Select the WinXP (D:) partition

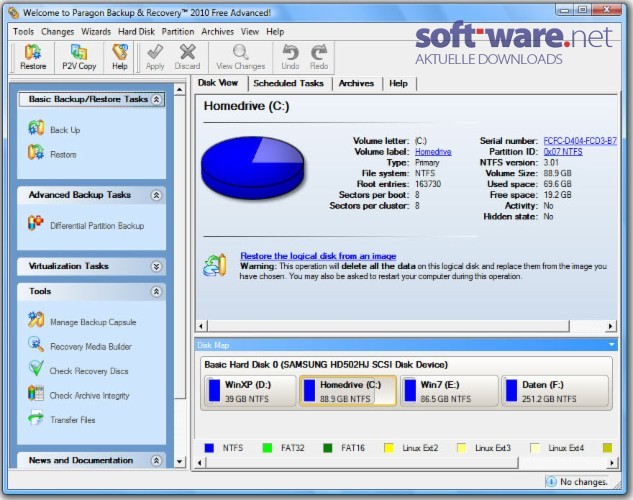[250, 391]
